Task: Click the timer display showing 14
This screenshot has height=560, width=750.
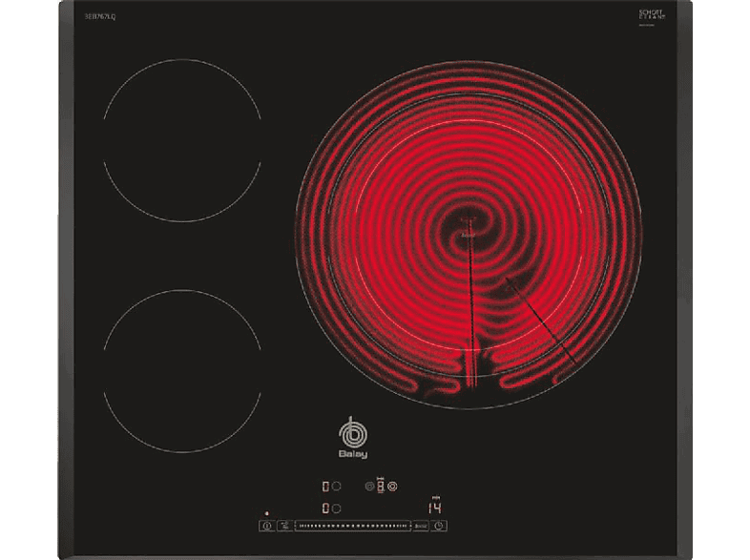Action: [x=434, y=508]
